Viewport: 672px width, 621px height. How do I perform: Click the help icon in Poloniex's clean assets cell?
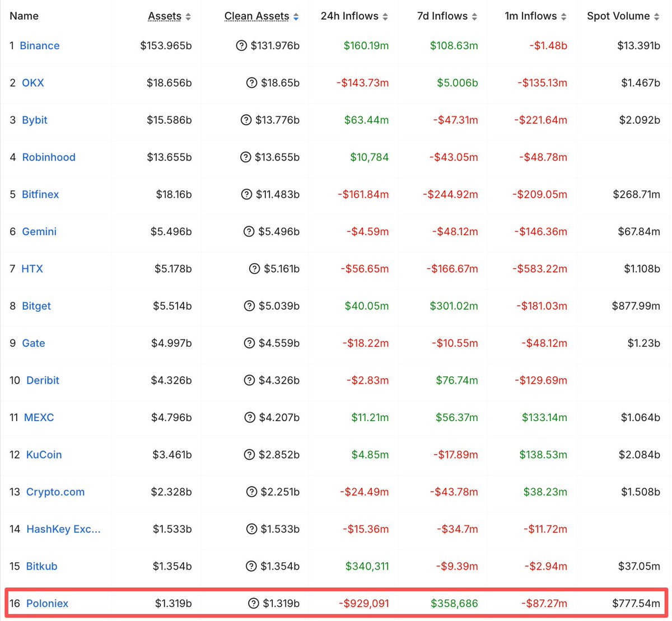(x=254, y=604)
